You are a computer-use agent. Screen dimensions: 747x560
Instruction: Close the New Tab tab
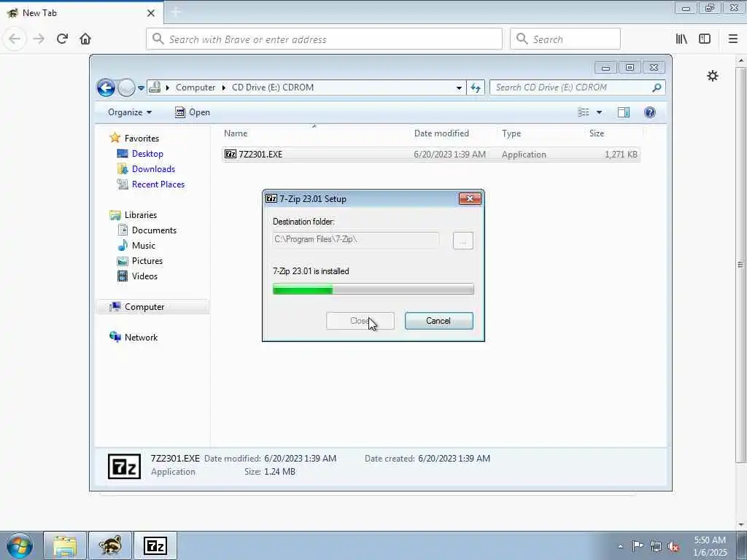point(151,13)
